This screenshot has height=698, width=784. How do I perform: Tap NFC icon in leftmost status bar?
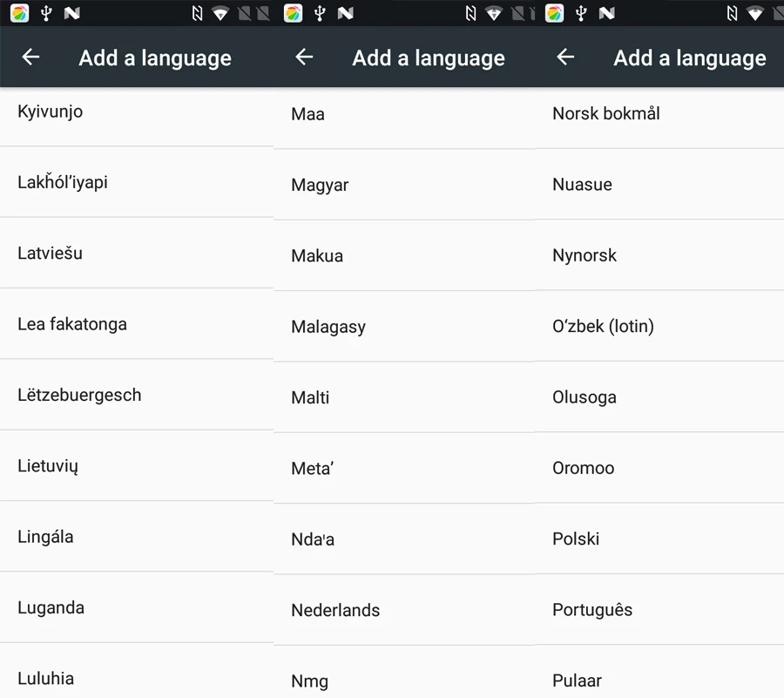coord(198,13)
